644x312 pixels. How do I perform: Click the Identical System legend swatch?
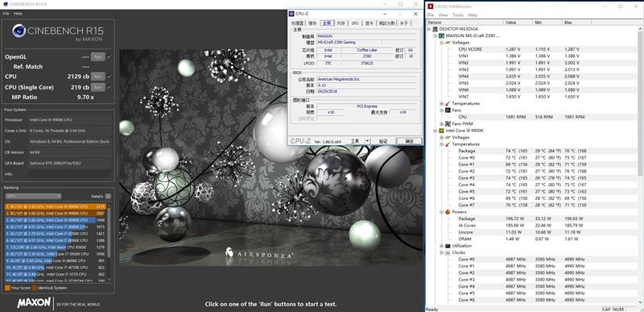pyautogui.click(x=35, y=288)
